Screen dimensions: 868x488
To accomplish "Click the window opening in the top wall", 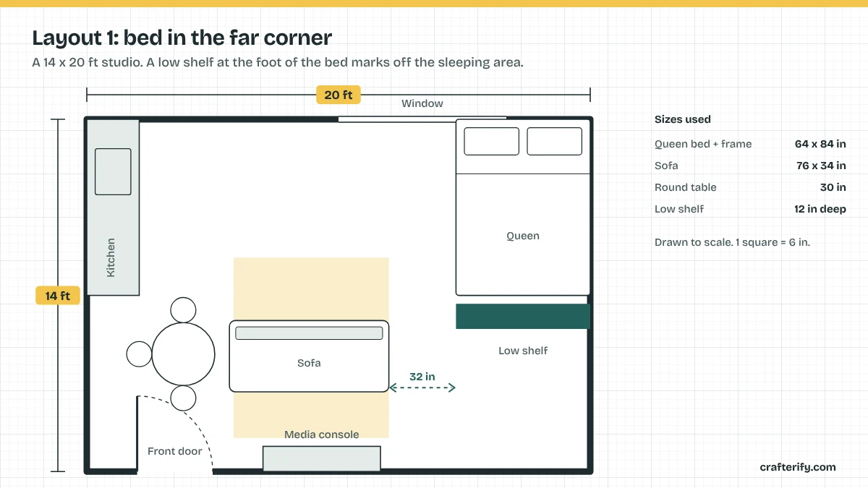I will point(422,119).
